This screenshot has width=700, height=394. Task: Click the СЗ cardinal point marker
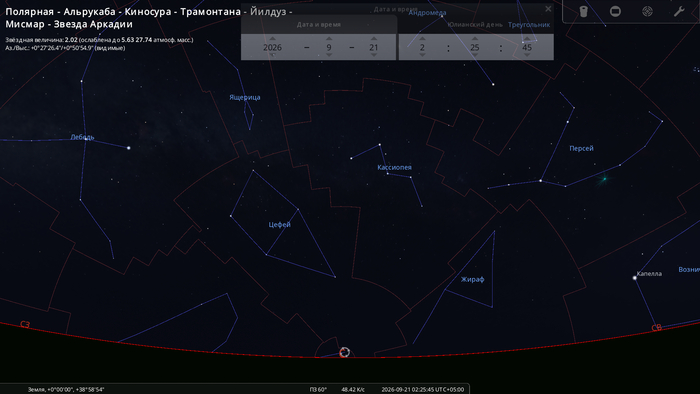point(25,325)
